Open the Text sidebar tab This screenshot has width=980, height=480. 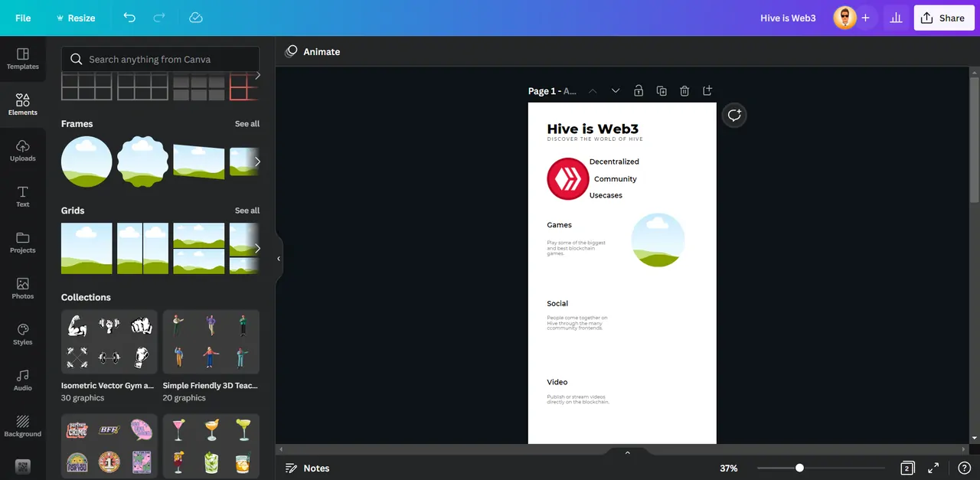click(x=23, y=197)
